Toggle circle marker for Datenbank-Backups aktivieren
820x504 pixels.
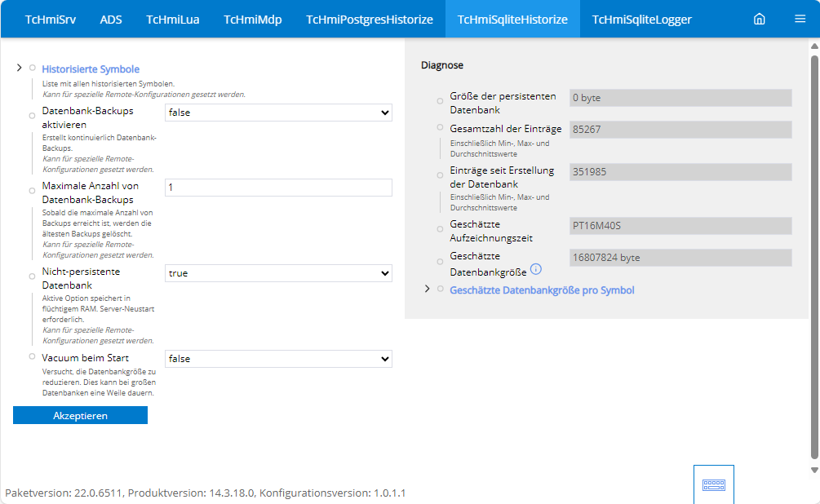click(33, 116)
